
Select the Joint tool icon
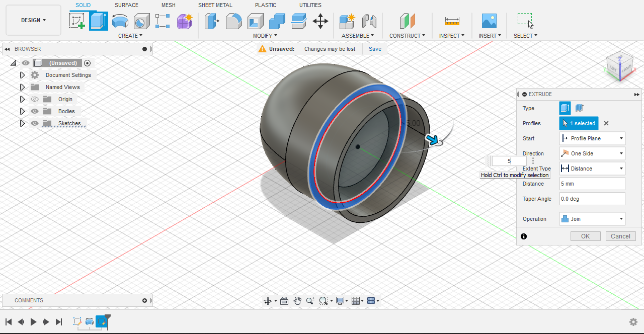click(369, 21)
